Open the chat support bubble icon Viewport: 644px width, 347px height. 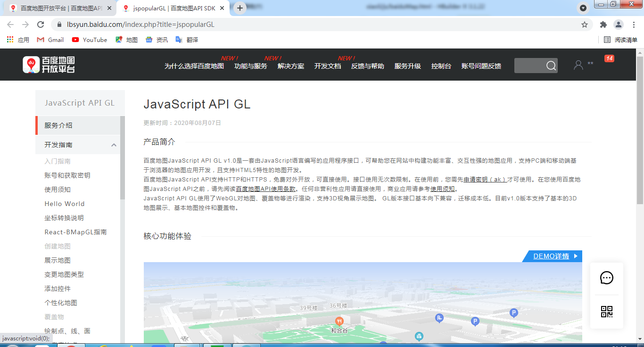coord(606,278)
